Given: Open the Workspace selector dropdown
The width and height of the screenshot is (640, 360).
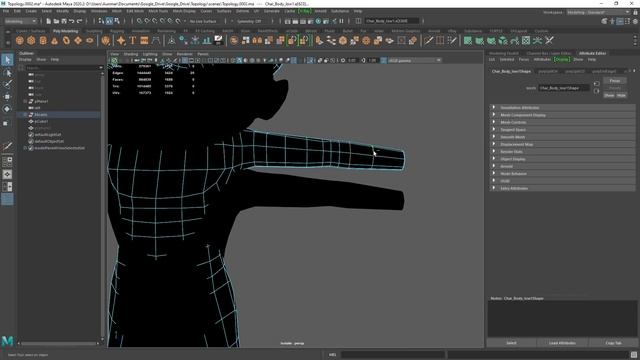Looking at the screenshot, I should 598,12.
